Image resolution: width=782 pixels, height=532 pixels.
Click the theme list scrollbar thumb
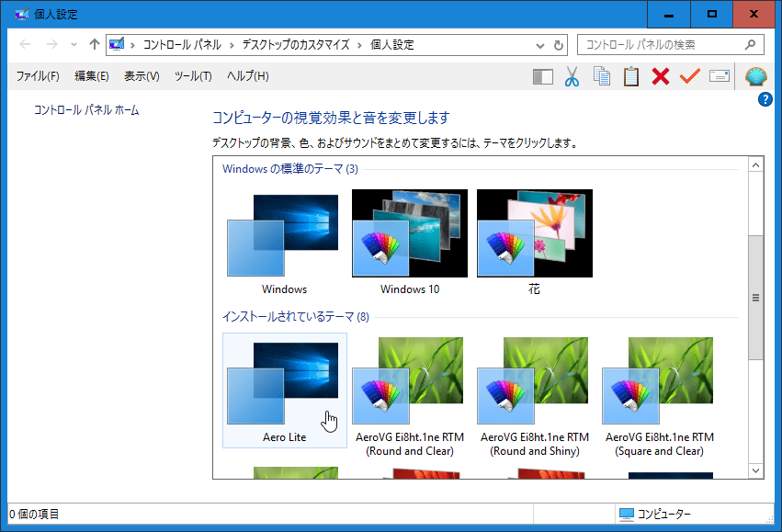pyautogui.click(x=756, y=298)
